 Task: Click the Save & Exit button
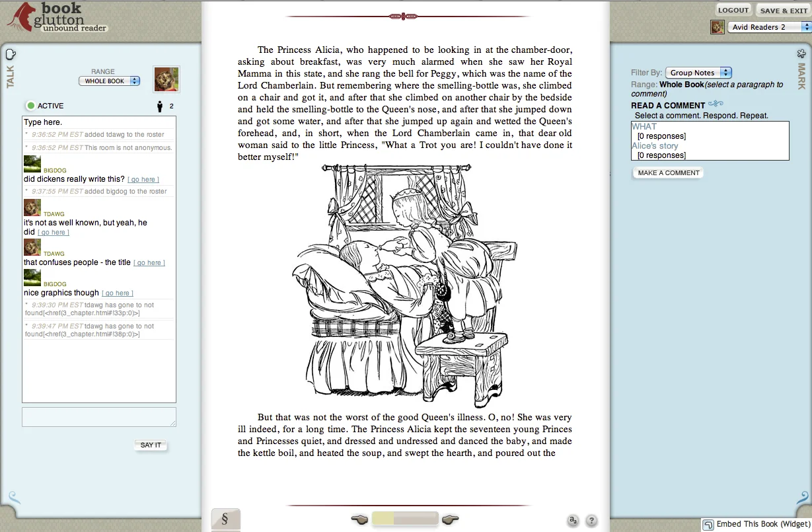click(x=784, y=11)
